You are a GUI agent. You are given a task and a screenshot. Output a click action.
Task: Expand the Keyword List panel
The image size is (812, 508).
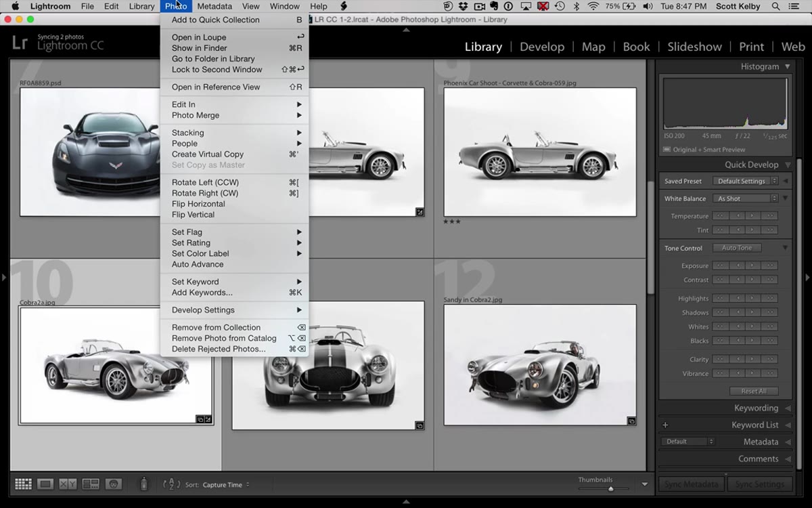(x=787, y=425)
